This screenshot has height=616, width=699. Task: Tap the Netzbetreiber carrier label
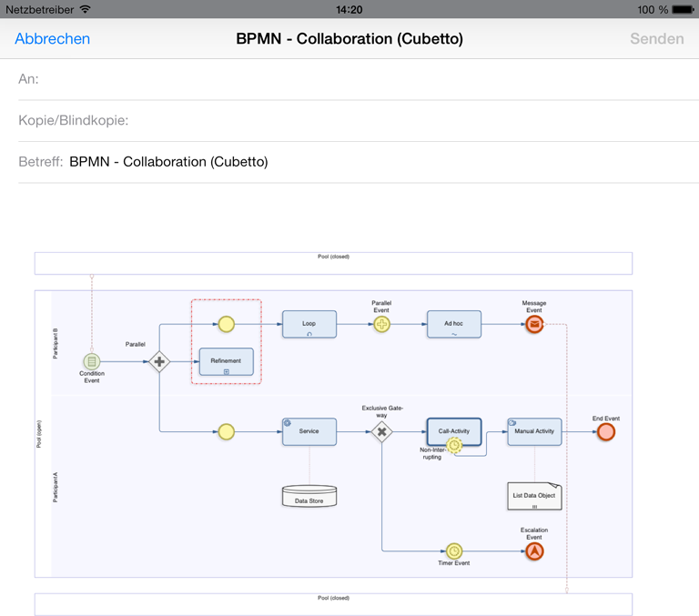point(39,9)
